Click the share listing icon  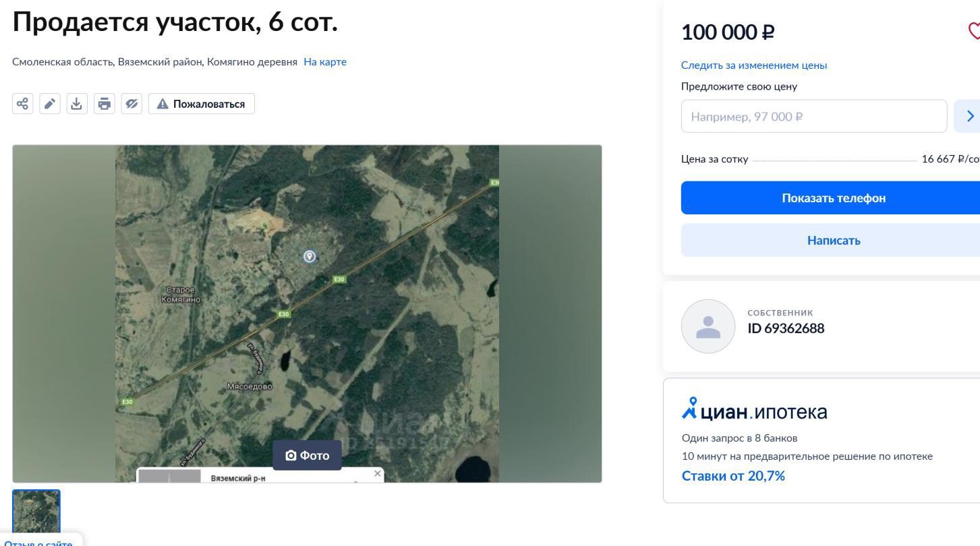click(23, 104)
